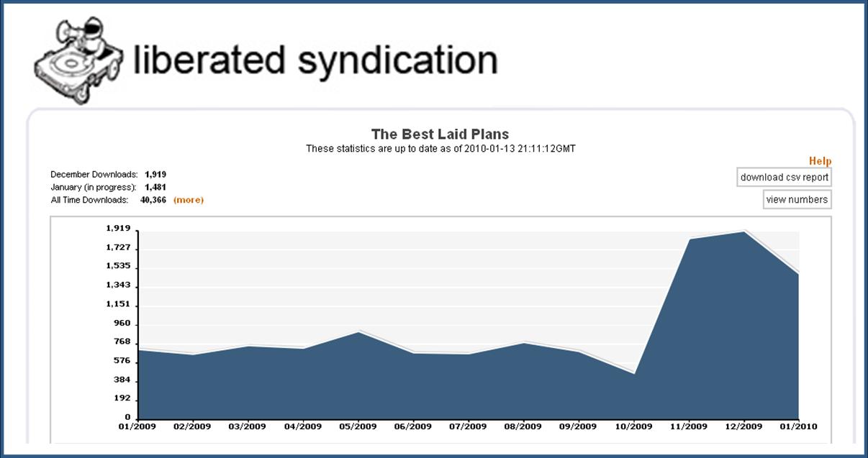Click the 01/2010 axis label
Screen dimensions: 868x458
(798, 426)
